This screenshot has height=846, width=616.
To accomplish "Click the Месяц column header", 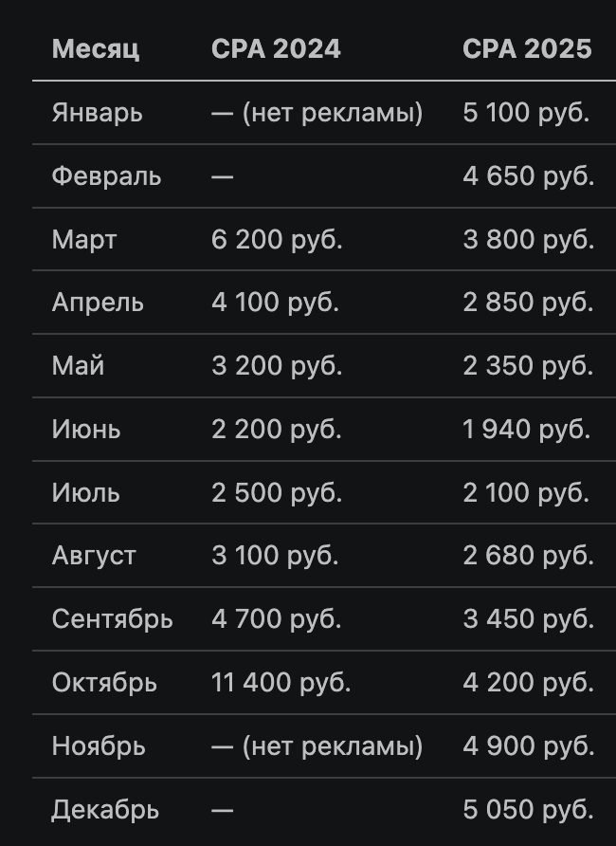I will (x=96, y=48).
